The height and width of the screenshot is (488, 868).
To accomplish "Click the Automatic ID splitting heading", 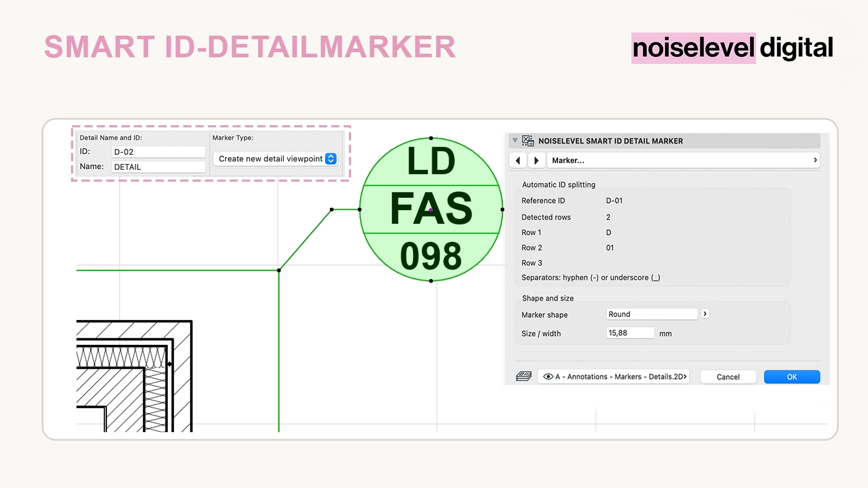I will tap(559, 185).
